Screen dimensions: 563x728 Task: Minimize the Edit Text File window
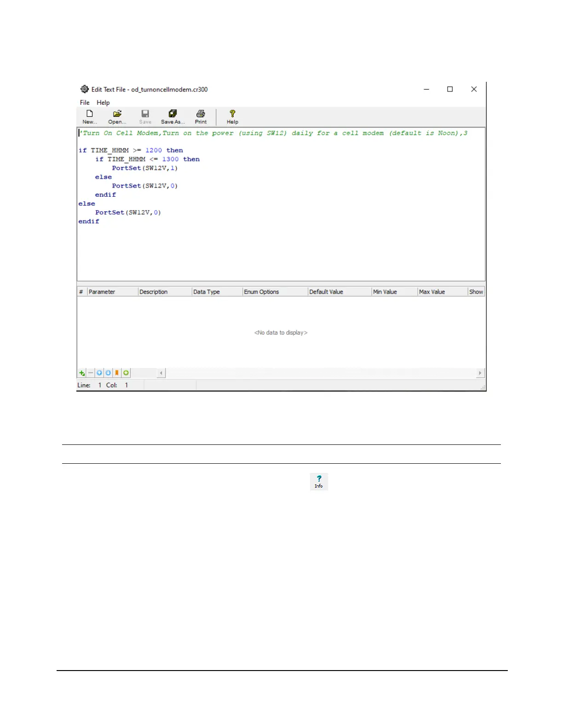[426, 89]
